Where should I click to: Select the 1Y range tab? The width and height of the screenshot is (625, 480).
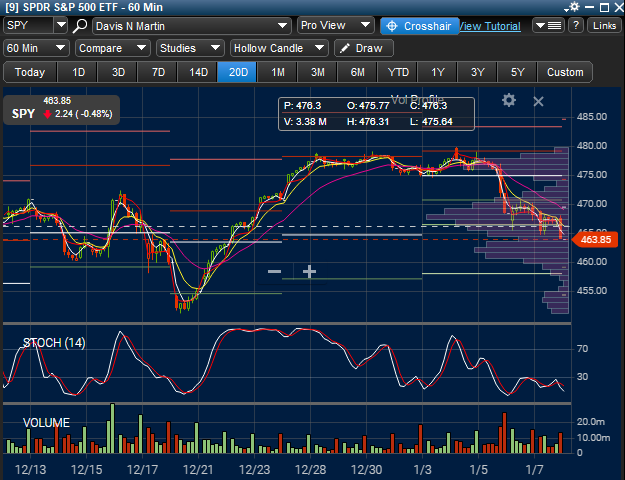tap(438, 72)
